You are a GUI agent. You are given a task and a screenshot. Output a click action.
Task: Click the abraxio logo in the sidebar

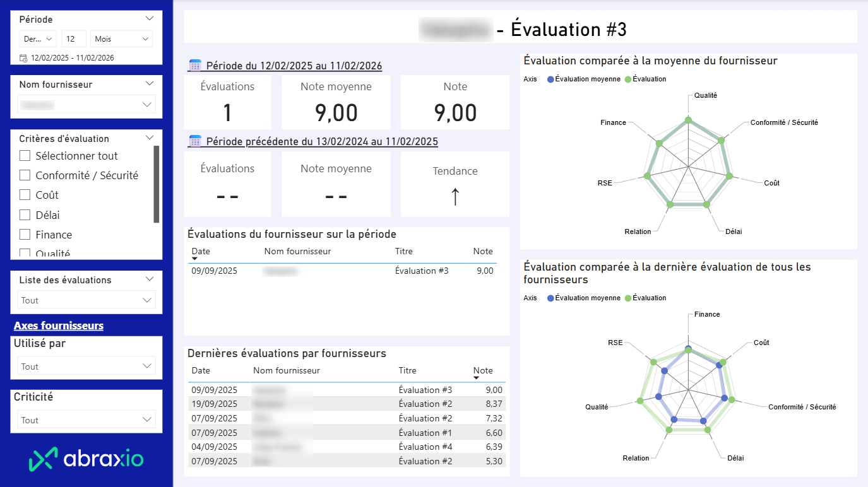coord(86,459)
